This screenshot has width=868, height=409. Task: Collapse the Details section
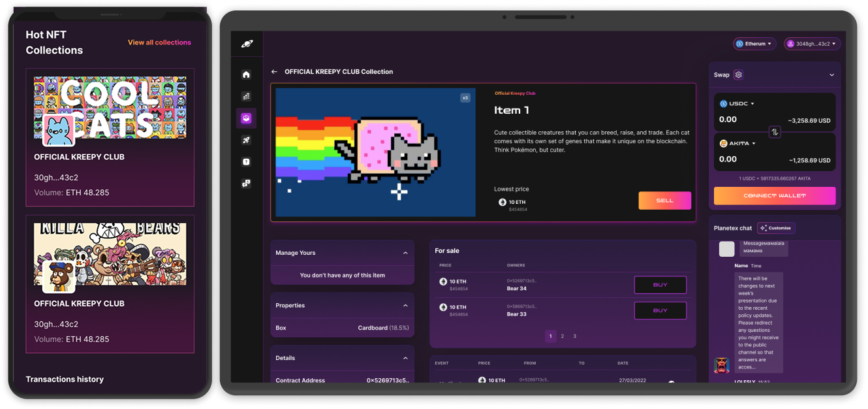click(405, 358)
